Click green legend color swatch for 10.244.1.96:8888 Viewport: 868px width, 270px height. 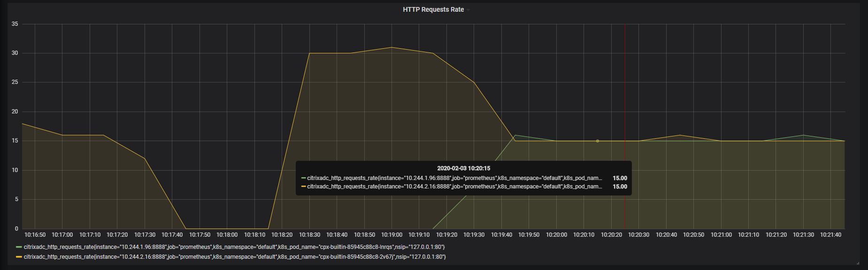(19, 247)
